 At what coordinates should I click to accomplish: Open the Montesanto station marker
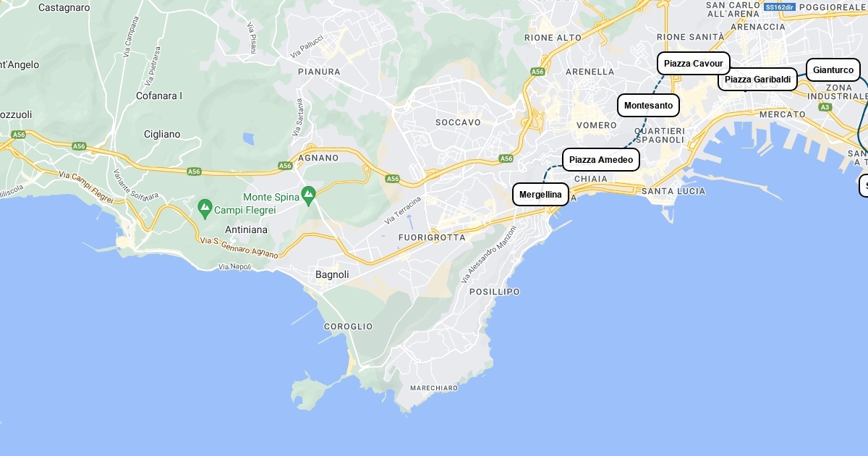click(648, 105)
